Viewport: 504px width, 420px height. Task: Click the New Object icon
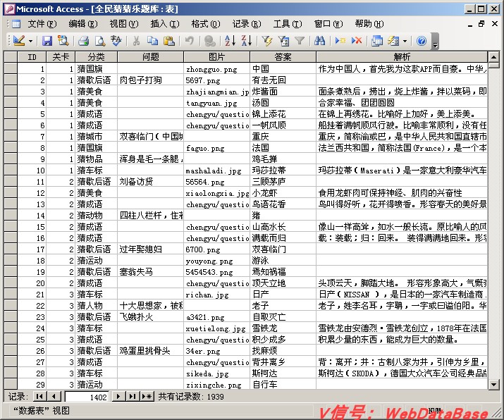pyautogui.click(x=393, y=41)
